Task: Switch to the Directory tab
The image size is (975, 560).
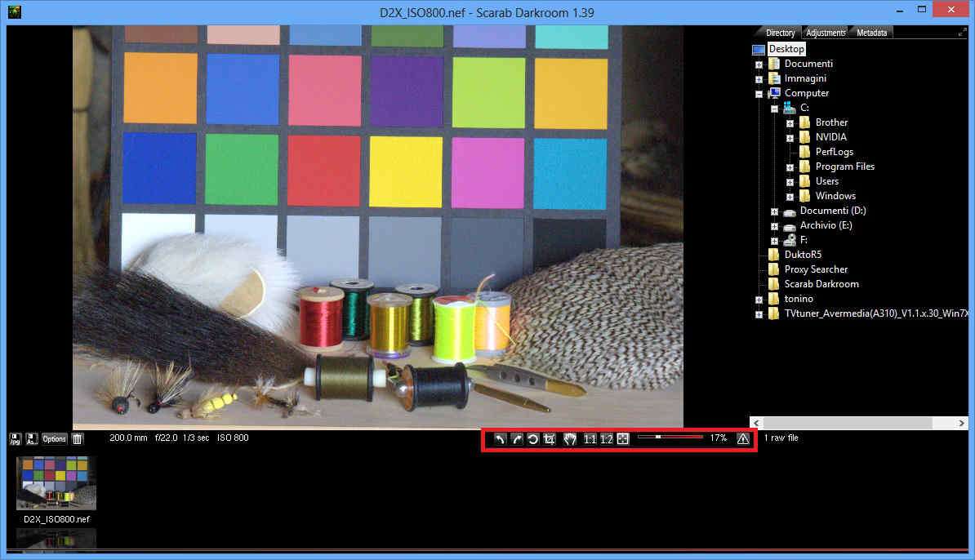Action: pos(780,33)
